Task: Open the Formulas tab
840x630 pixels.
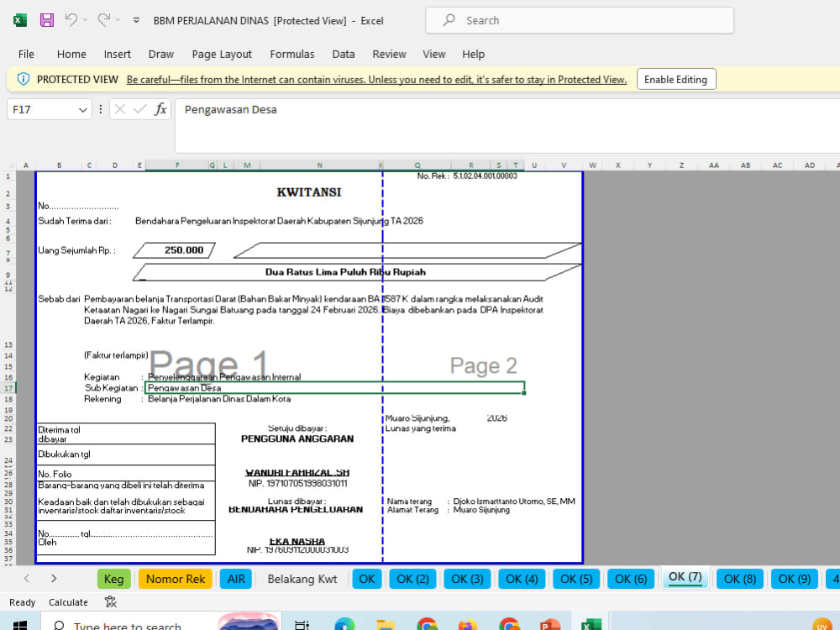Action: click(292, 54)
